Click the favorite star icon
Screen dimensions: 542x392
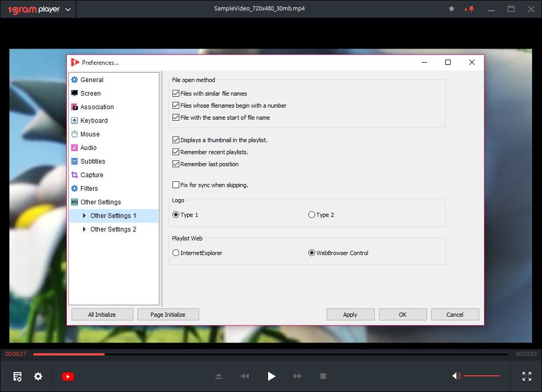pos(452,9)
